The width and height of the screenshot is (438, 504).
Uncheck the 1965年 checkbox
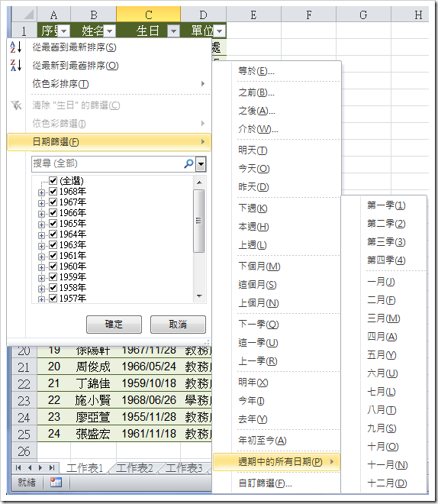pos(53,224)
